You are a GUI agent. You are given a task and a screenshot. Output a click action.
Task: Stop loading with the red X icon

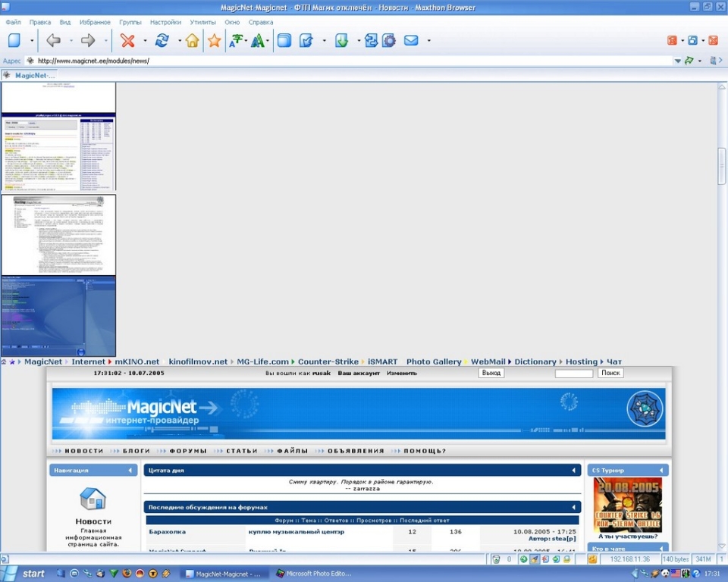point(127,40)
